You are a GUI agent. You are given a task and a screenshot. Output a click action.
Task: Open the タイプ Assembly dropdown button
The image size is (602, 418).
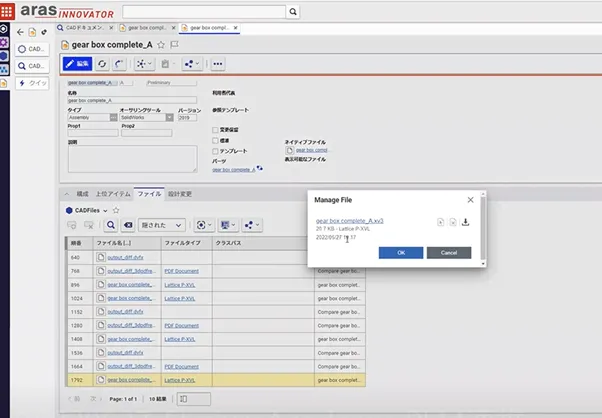coord(113,117)
